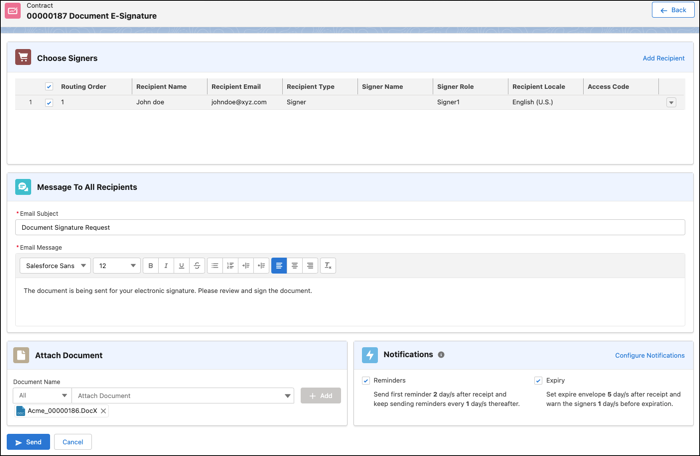Open Configure Notifications link
Viewport: 700px width, 456px height.
(x=649, y=355)
